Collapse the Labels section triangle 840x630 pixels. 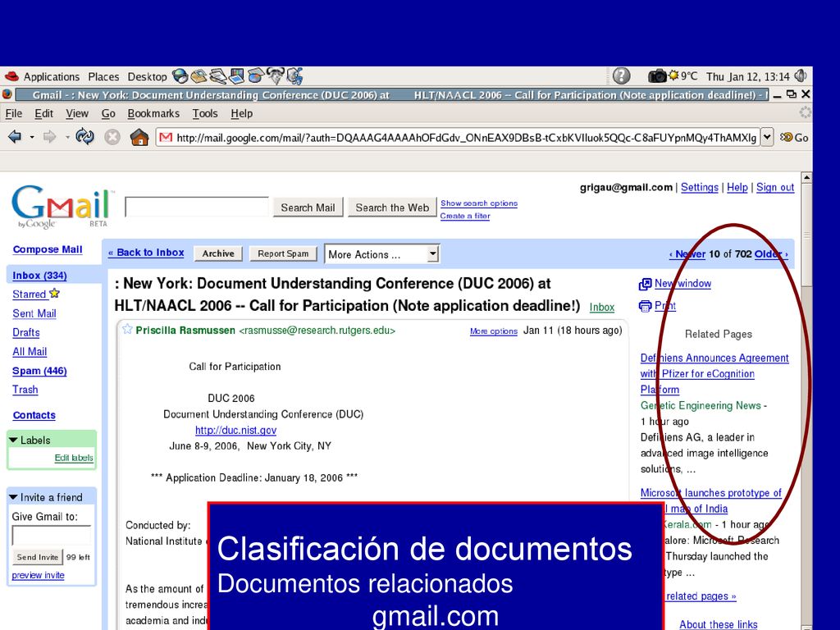(13, 440)
